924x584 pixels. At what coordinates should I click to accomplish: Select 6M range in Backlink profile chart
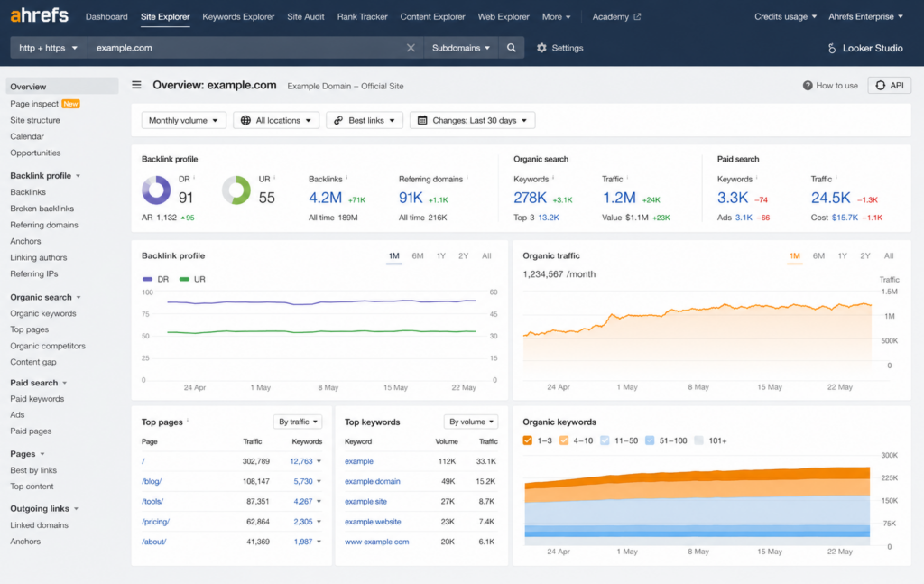click(418, 255)
